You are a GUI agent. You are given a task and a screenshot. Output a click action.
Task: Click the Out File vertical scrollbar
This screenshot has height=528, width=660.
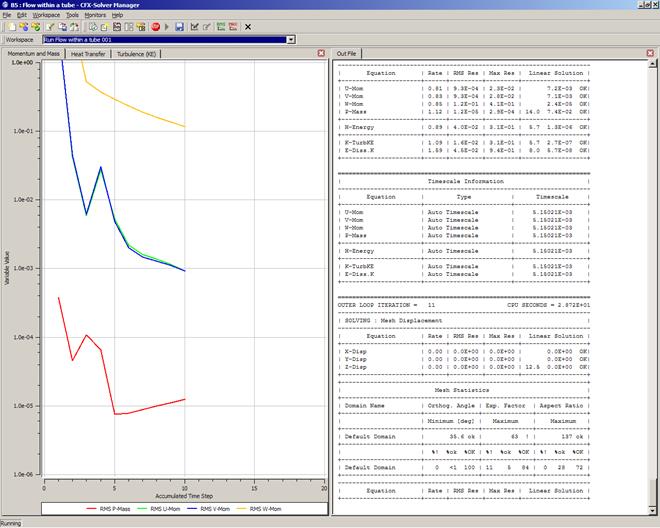pos(652,280)
